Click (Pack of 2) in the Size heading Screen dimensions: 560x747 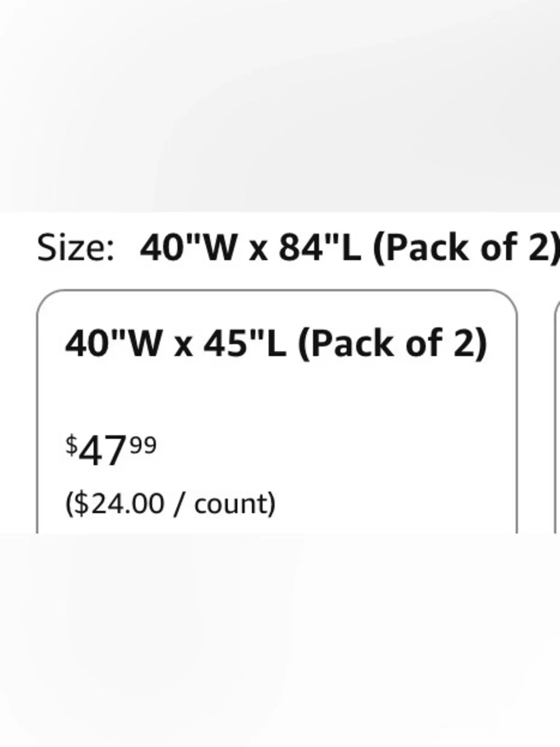466,247
